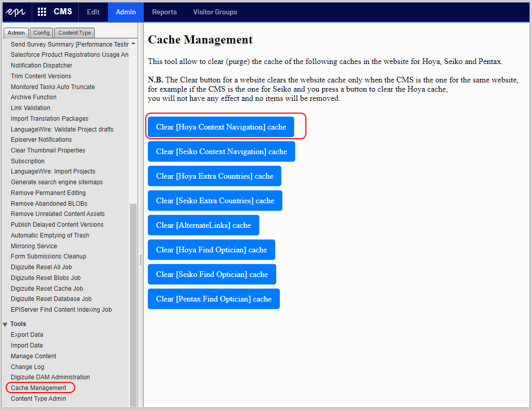532x410 pixels.
Task: Clear the Pentax Find Optician cache
Action: tap(213, 299)
